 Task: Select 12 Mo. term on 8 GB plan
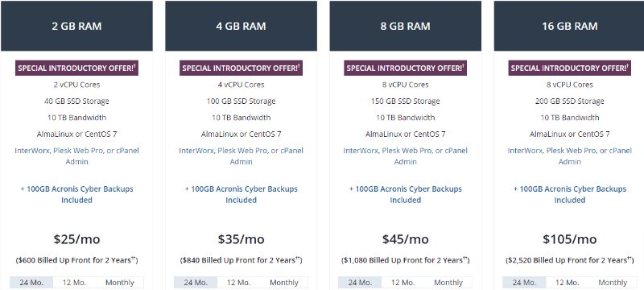[403, 283]
